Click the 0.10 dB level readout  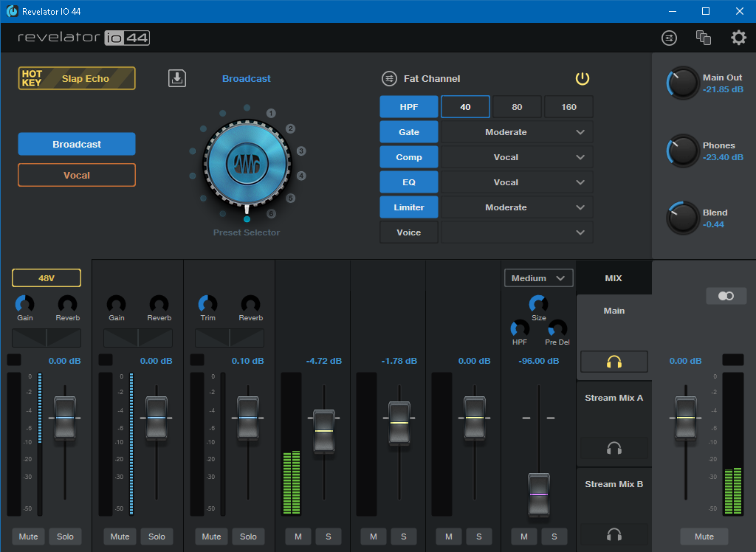click(x=247, y=361)
